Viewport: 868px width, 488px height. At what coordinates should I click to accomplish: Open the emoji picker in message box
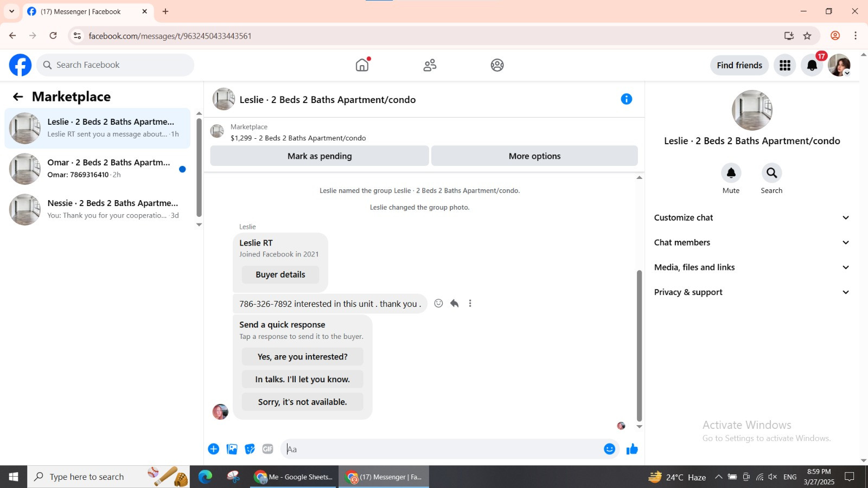click(610, 449)
